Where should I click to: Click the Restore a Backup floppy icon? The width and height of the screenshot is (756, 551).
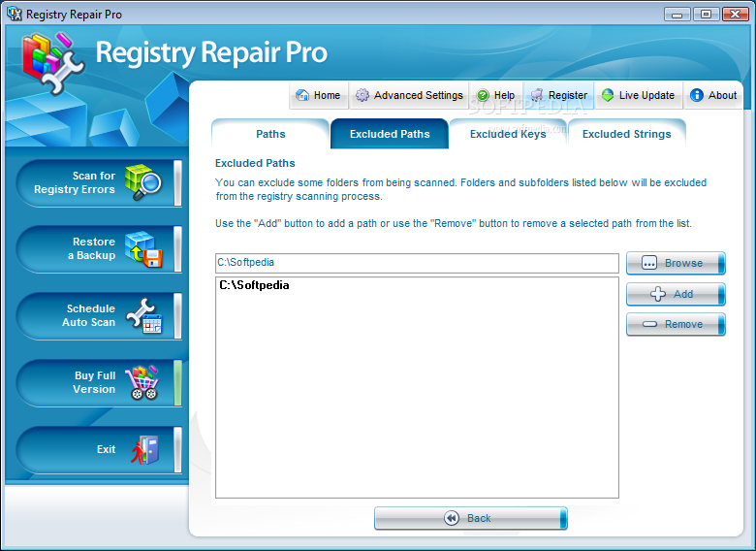(x=143, y=249)
